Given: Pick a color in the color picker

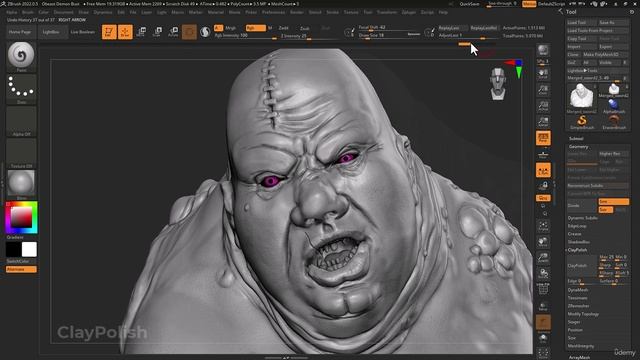Looking at the screenshot, I should [x=21, y=217].
